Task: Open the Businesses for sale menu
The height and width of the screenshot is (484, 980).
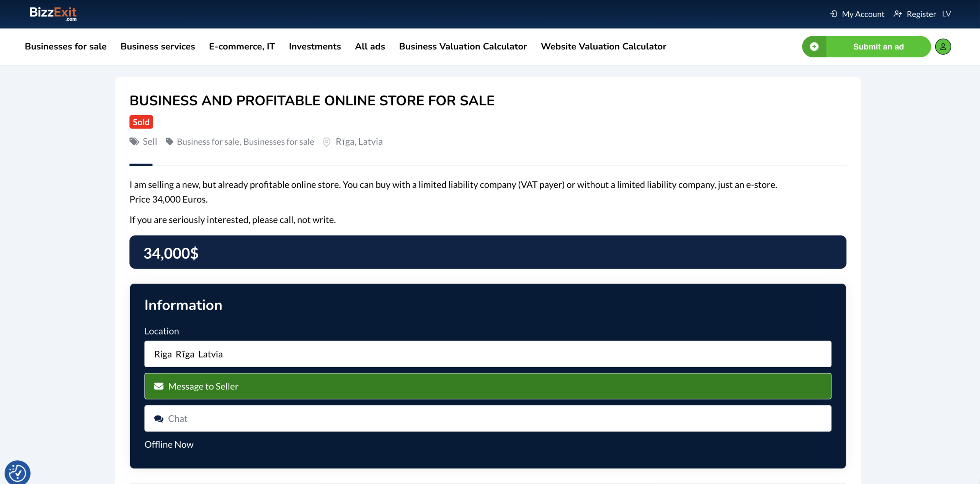Action: tap(65, 46)
